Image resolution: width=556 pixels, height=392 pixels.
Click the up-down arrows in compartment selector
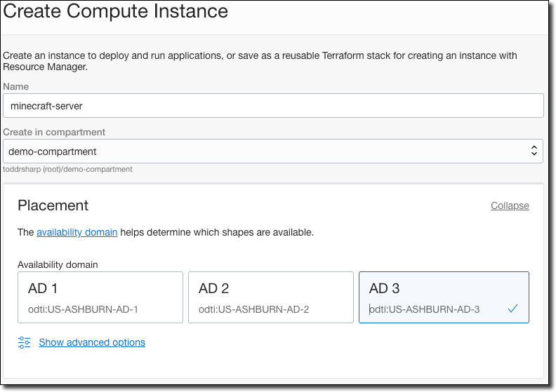[534, 151]
